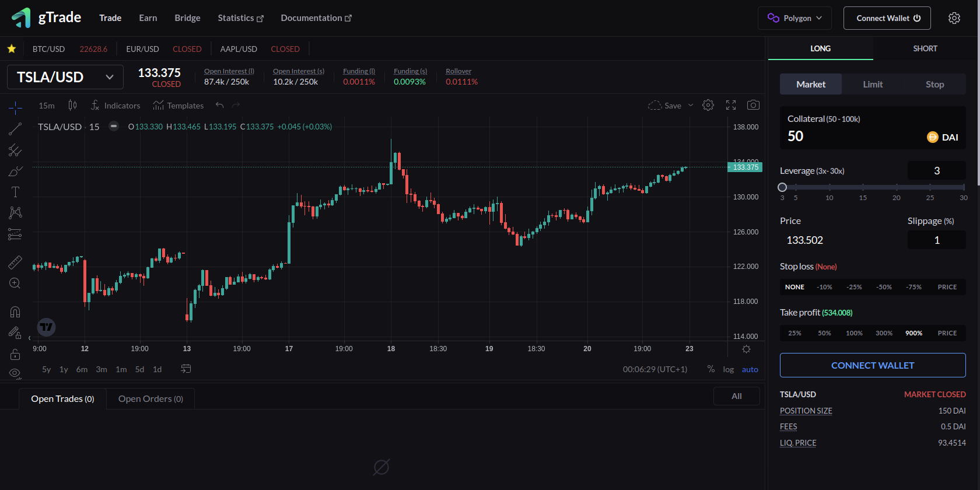Edit the Collateral amount field
Image resolution: width=980 pixels, height=490 pixels.
[873, 128]
